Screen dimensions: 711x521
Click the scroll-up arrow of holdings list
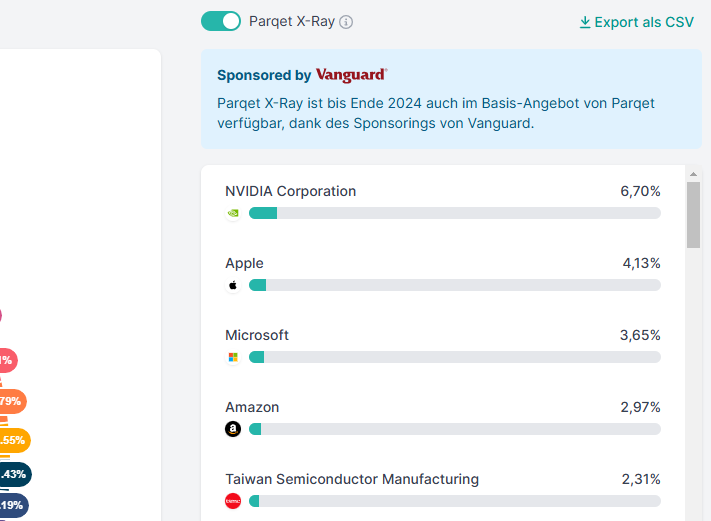[x=693, y=174]
